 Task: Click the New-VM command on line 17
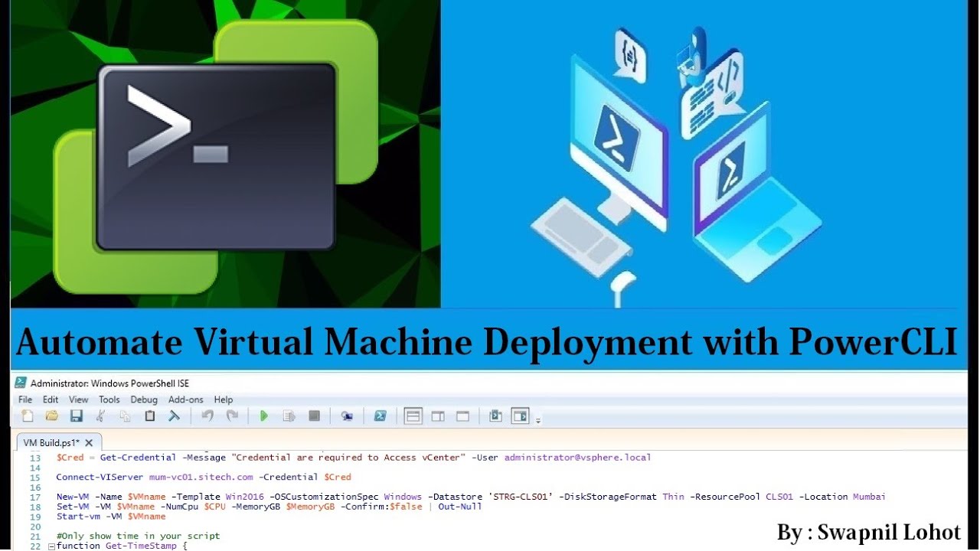coord(74,497)
